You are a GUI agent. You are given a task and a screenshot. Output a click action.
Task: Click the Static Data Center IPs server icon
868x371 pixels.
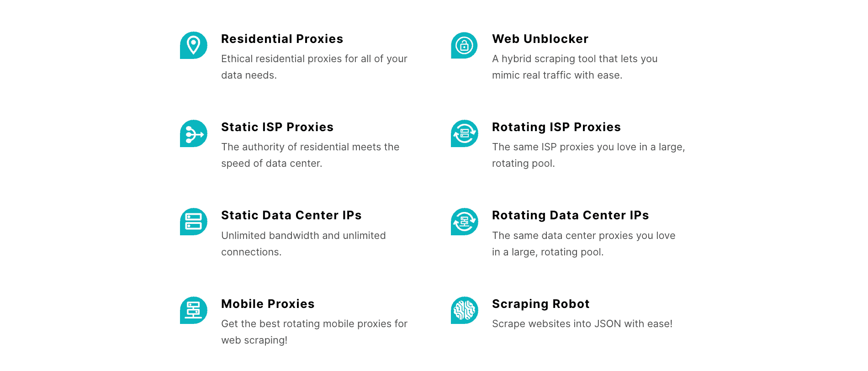tap(193, 222)
